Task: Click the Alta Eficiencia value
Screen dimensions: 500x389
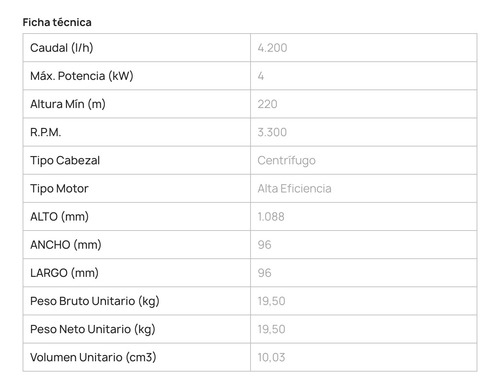Action: click(x=294, y=189)
